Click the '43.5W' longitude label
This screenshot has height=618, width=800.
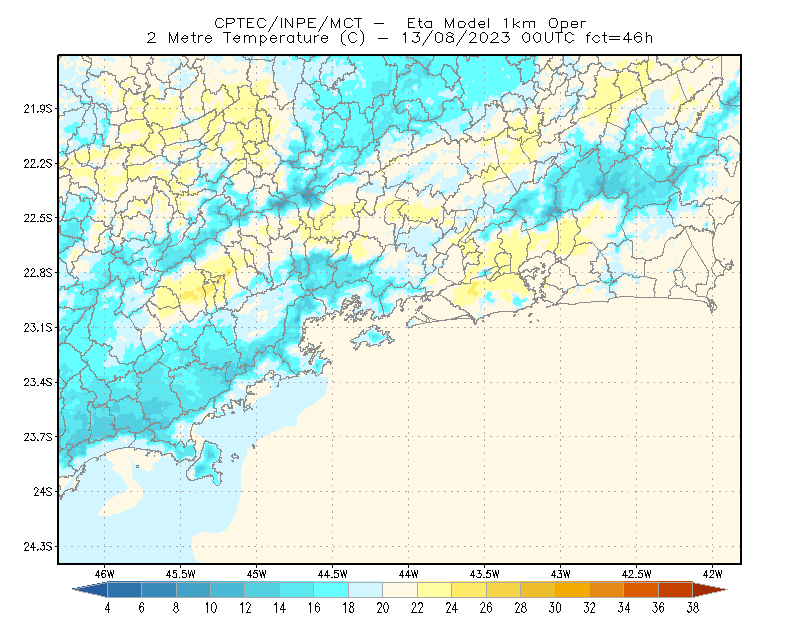[485, 574]
